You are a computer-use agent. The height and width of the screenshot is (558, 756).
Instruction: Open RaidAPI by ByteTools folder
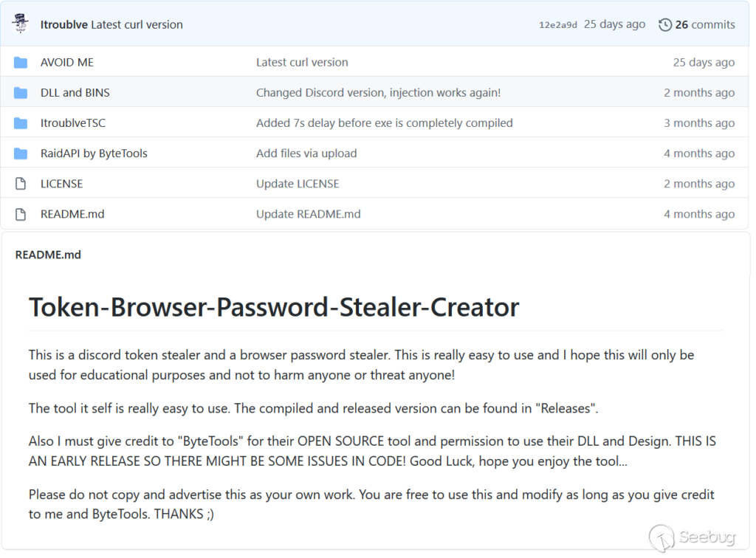click(x=94, y=154)
